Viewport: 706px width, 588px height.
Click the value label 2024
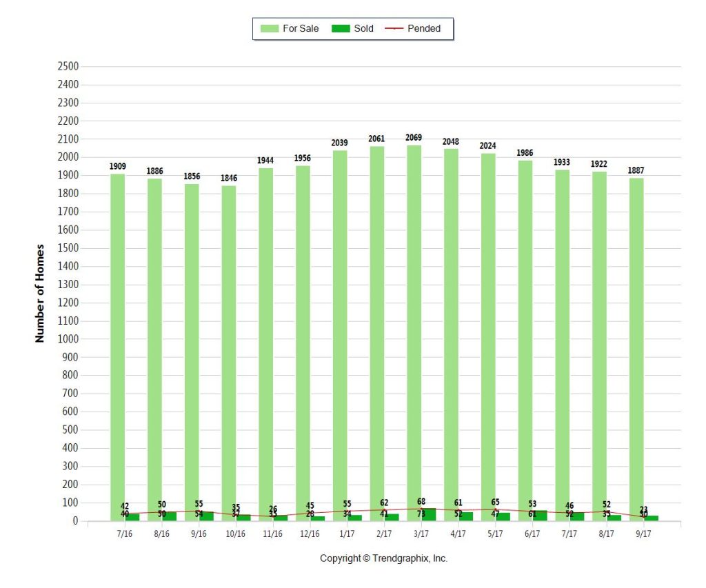tap(487, 145)
